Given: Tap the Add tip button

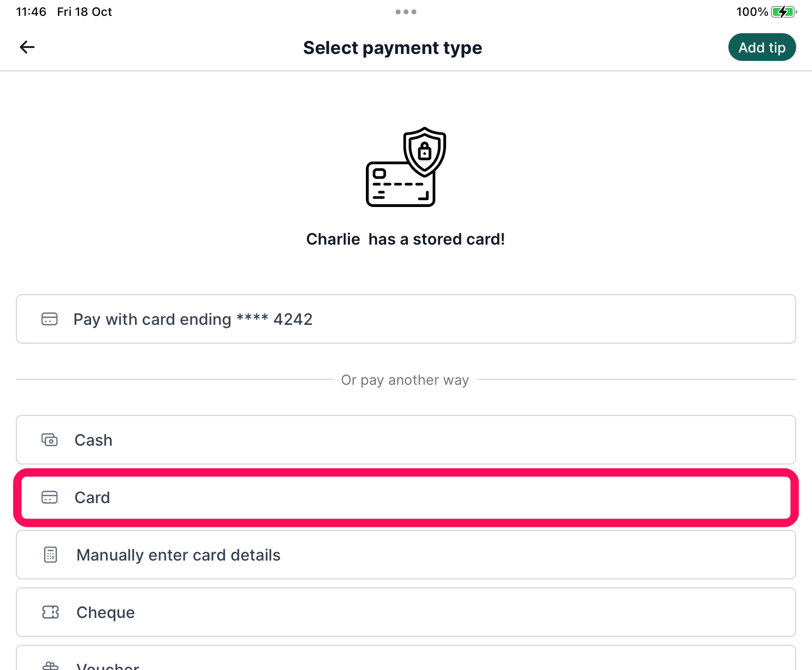Looking at the screenshot, I should 762,47.
